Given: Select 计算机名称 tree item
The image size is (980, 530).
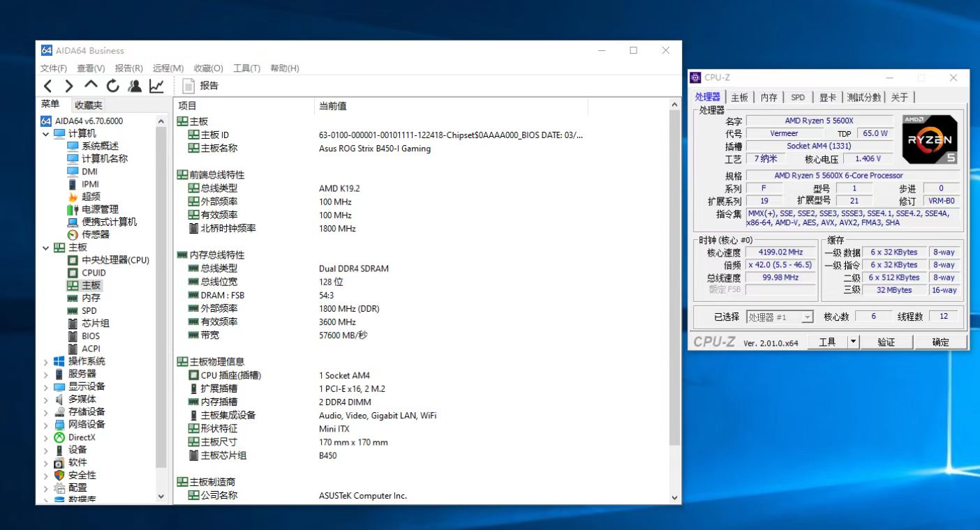Looking at the screenshot, I should (105, 158).
